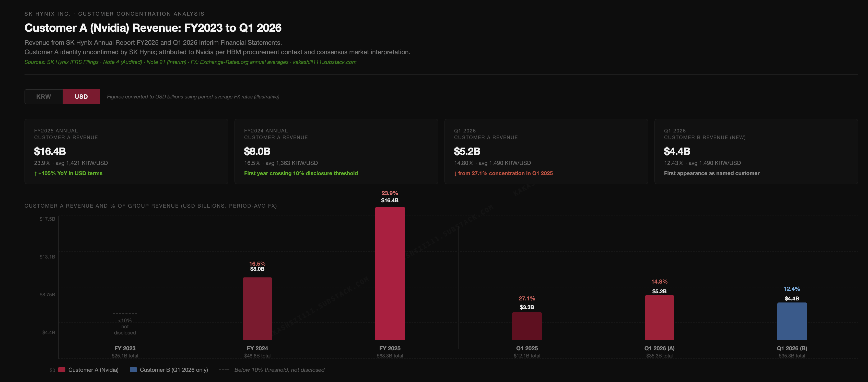Image resolution: width=868 pixels, height=382 pixels.
Task: Click the green Sources citation line
Action: (190, 62)
